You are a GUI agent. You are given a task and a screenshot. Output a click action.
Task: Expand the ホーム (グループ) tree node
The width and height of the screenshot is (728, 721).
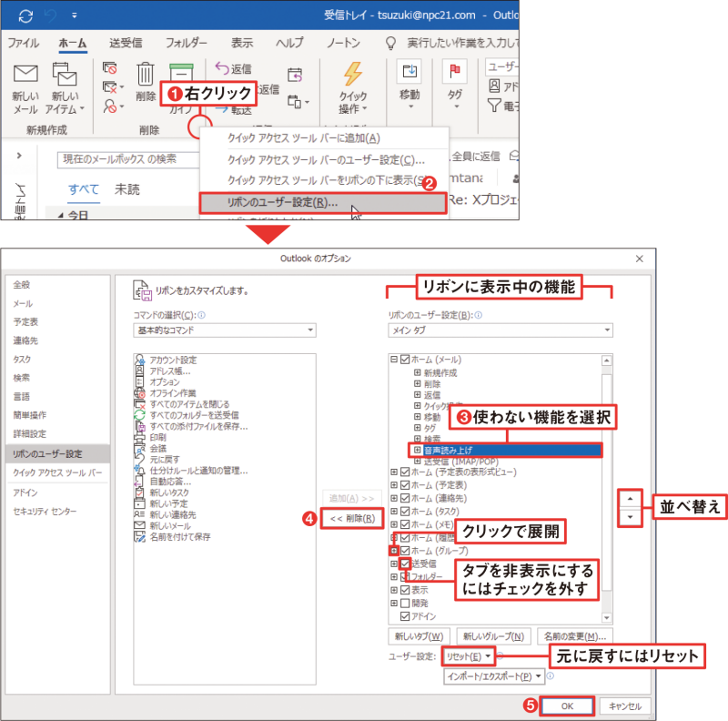click(394, 551)
